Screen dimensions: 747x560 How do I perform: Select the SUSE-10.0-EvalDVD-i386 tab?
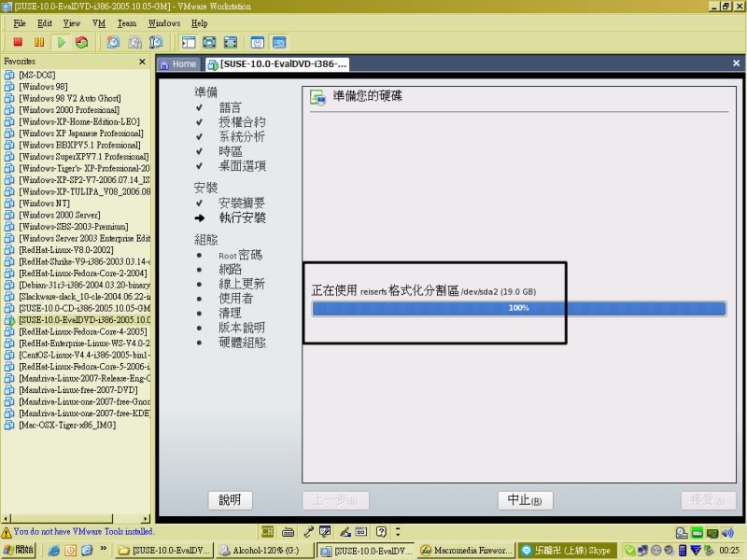coord(277,63)
